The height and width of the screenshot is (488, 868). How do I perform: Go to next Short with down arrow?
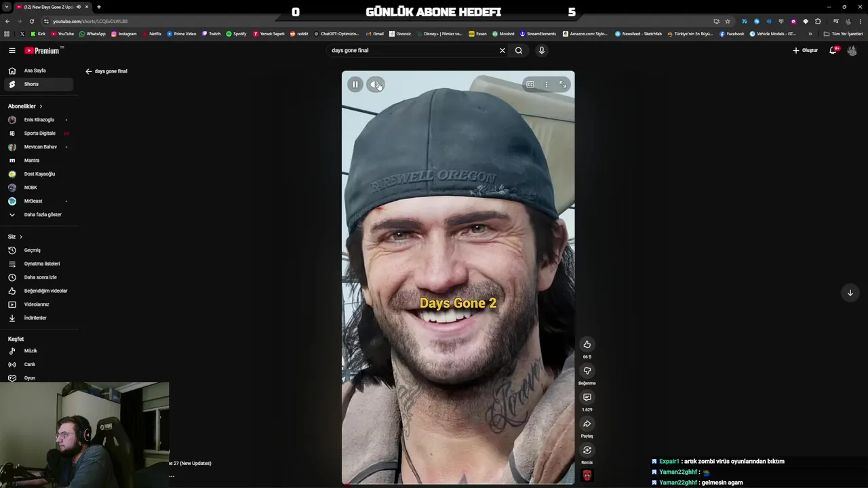click(850, 293)
